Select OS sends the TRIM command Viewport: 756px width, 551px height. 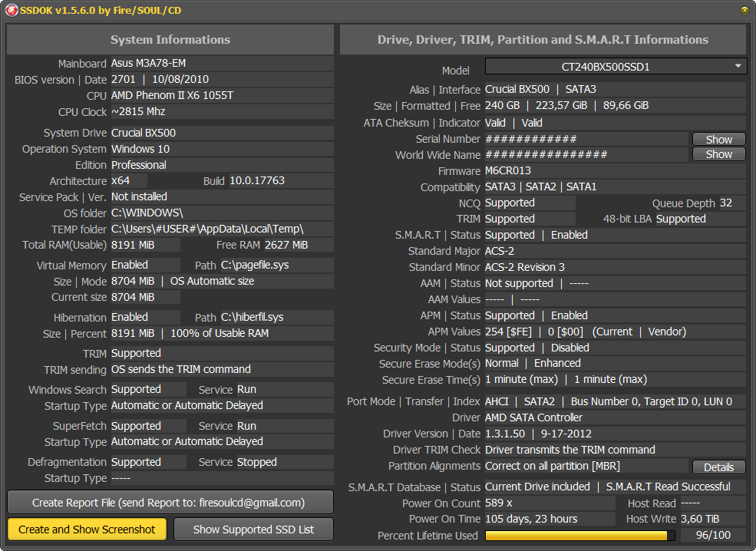(x=223, y=369)
